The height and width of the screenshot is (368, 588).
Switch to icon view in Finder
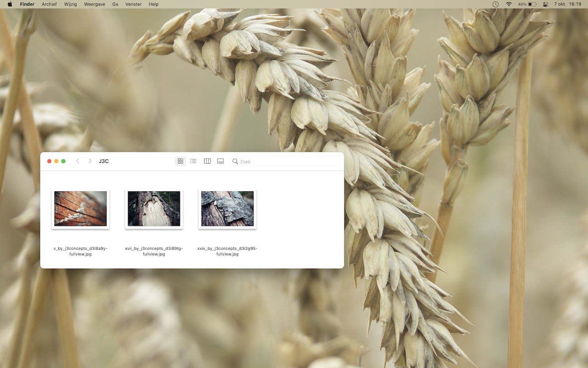(x=180, y=161)
